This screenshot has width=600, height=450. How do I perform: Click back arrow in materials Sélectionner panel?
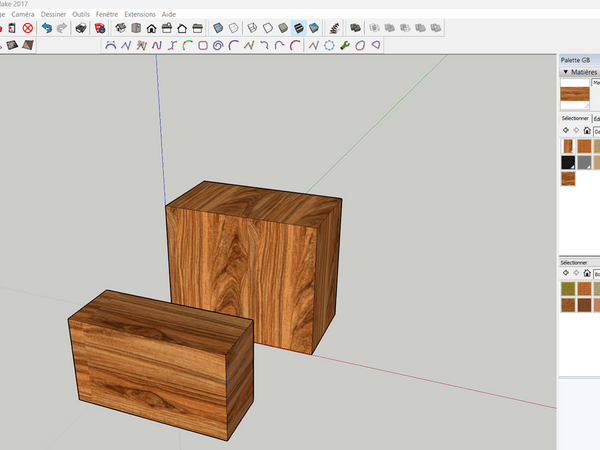pos(565,130)
